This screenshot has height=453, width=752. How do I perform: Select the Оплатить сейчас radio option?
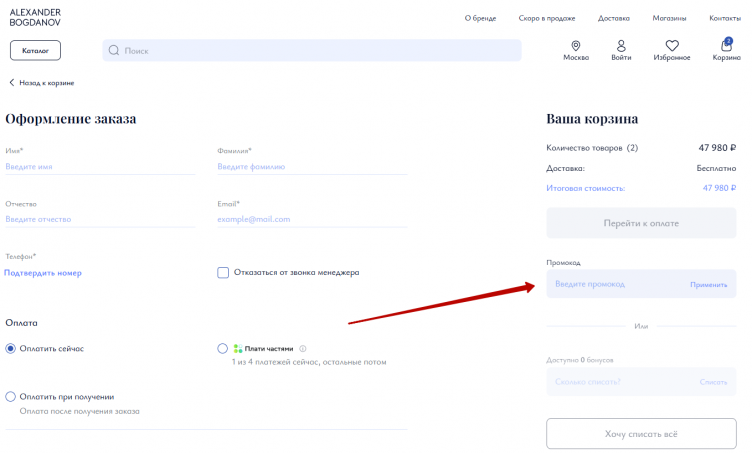[11, 348]
